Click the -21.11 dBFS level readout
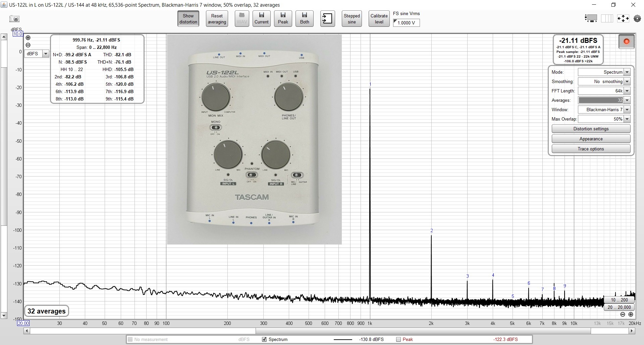 click(578, 41)
